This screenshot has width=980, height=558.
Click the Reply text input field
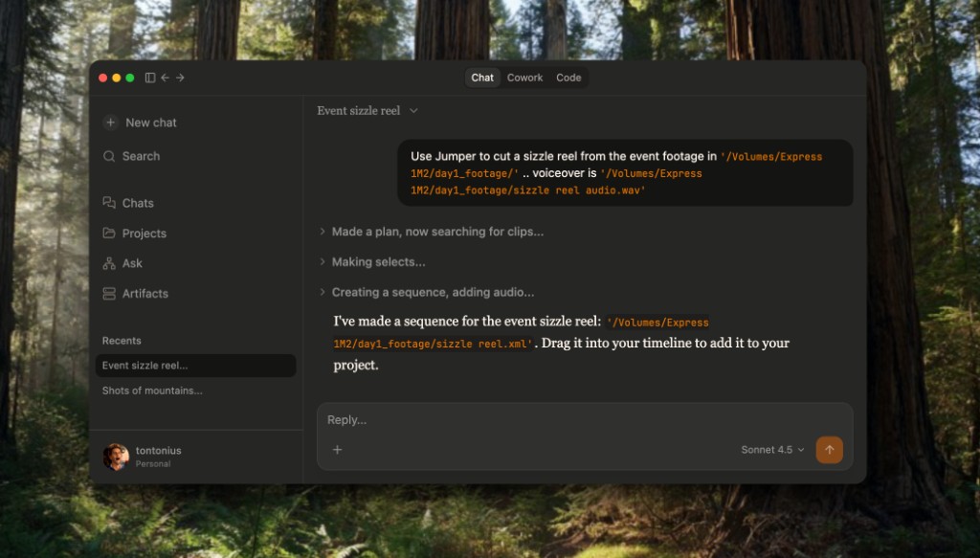click(574, 420)
